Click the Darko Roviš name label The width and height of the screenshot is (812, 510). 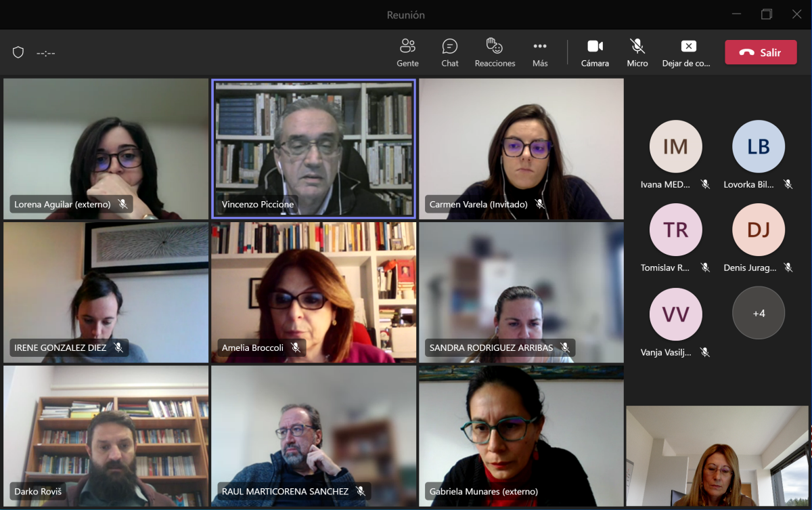pos(38,491)
